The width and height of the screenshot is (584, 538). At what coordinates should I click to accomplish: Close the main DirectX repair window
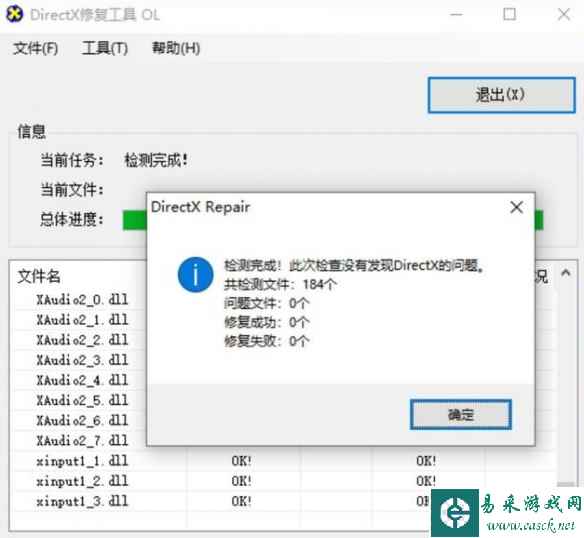pos(564,15)
